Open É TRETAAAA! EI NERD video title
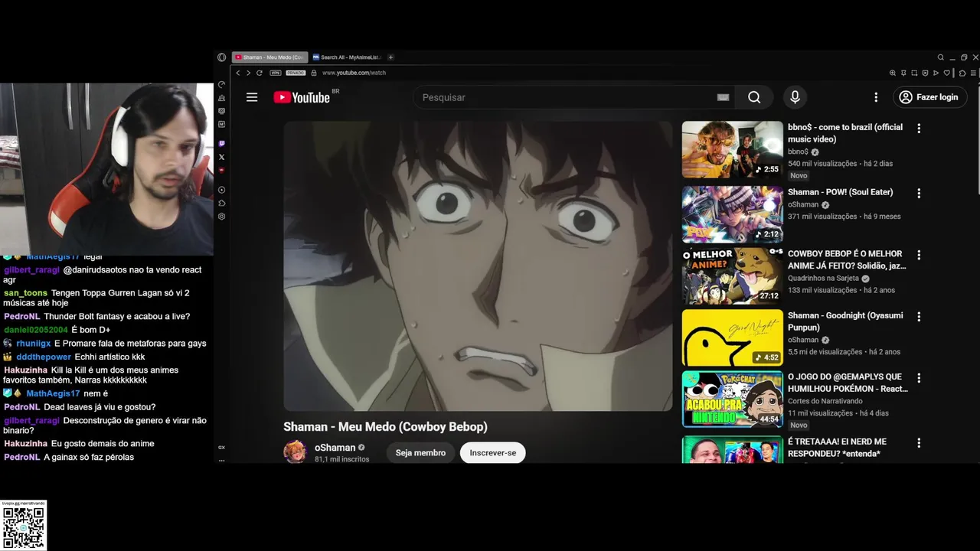 [837, 448]
